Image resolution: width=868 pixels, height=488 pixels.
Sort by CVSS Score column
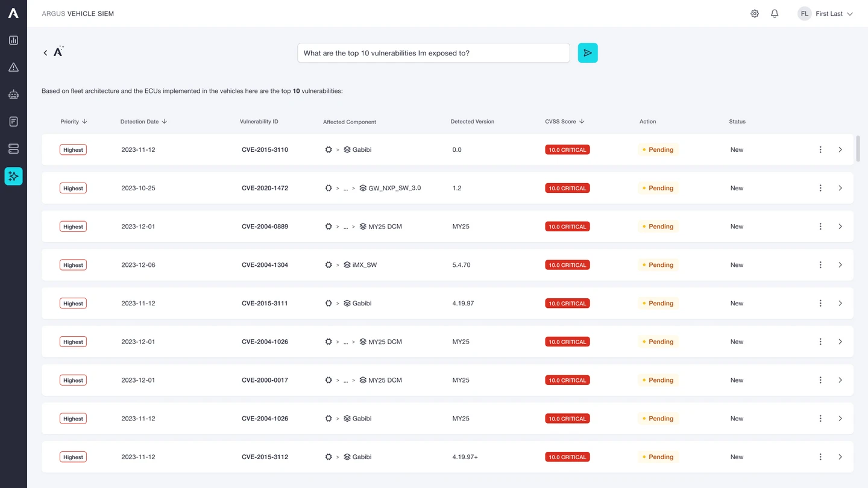tap(565, 122)
